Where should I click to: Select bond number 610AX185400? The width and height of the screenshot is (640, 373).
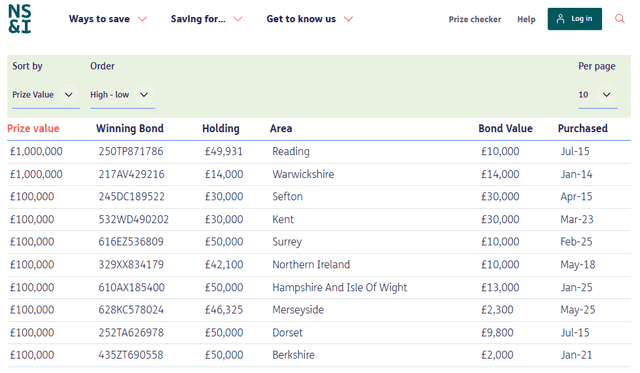131,288
